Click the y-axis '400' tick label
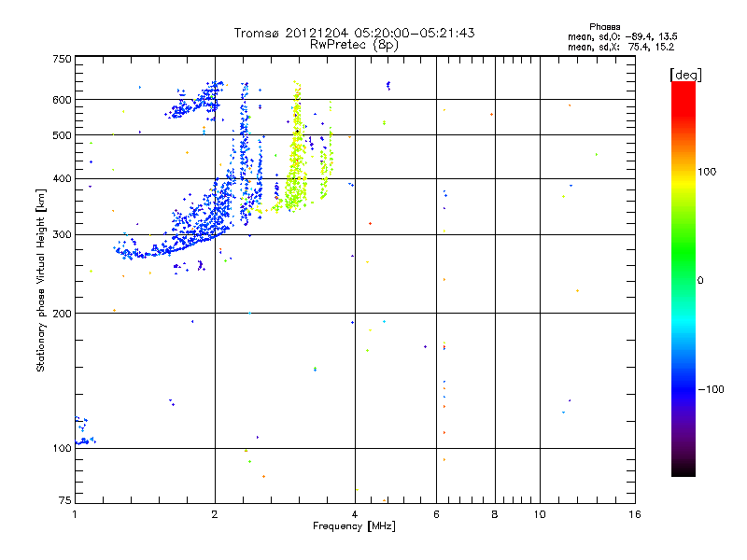 [x=62, y=178]
